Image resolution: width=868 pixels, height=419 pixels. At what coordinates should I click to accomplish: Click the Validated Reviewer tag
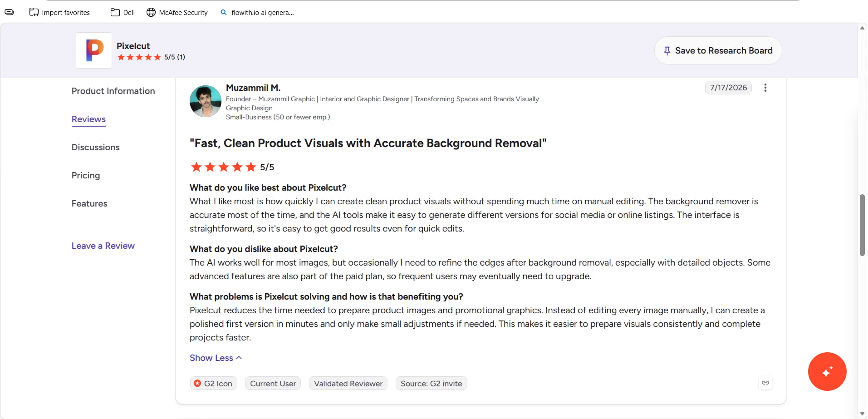pos(348,384)
